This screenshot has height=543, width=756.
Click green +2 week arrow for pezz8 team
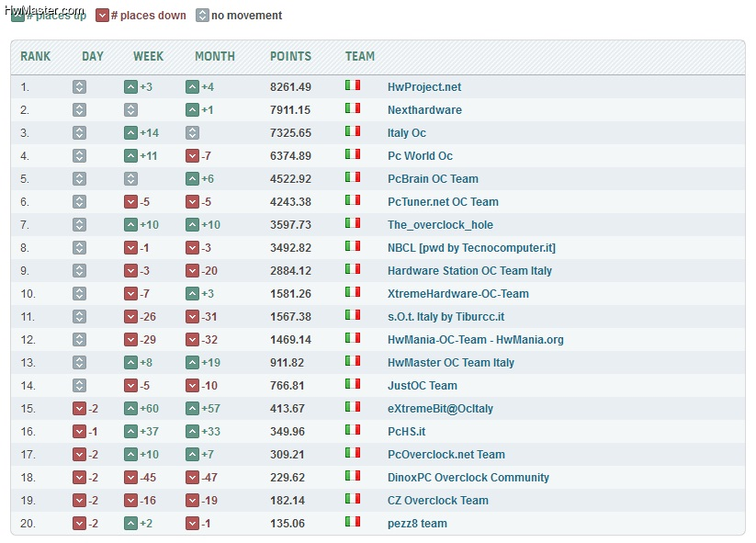tap(130, 523)
